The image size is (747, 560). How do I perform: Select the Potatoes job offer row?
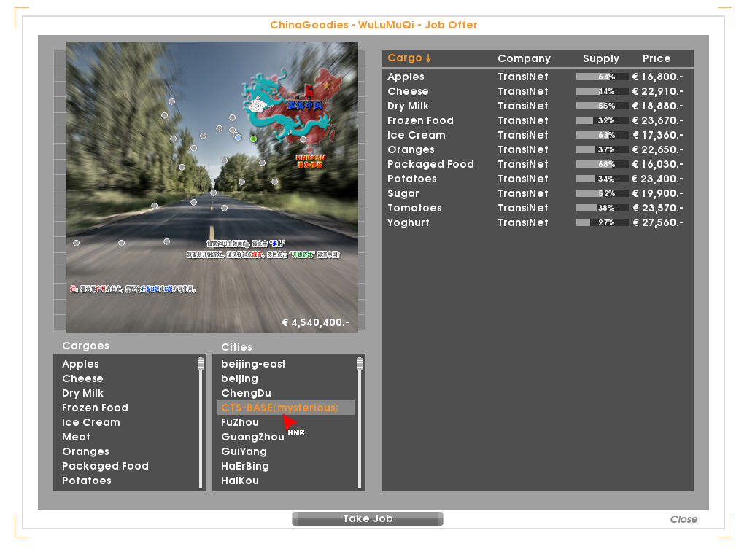click(538, 179)
